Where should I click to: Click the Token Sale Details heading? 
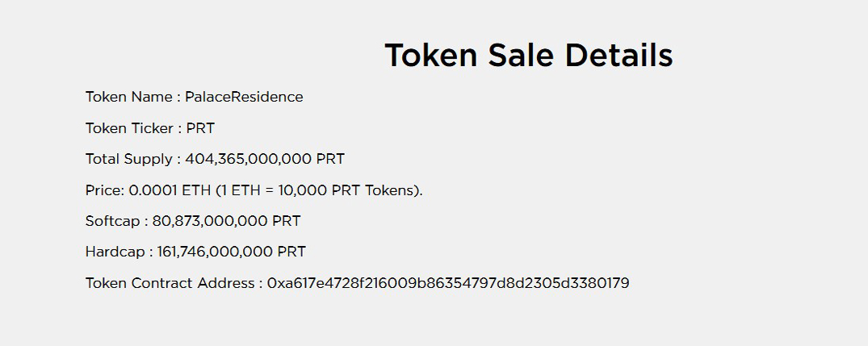(529, 56)
